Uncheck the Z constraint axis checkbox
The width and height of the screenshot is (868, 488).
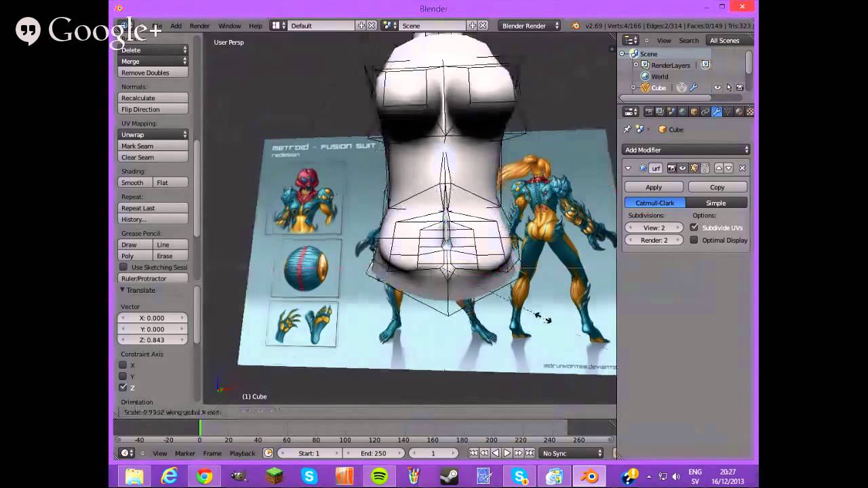(x=123, y=387)
